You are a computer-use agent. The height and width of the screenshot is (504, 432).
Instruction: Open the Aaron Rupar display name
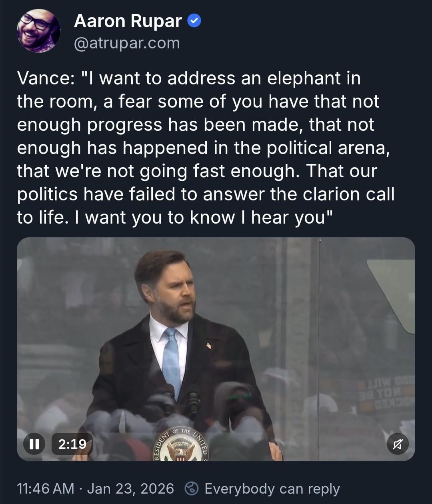(x=128, y=21)
